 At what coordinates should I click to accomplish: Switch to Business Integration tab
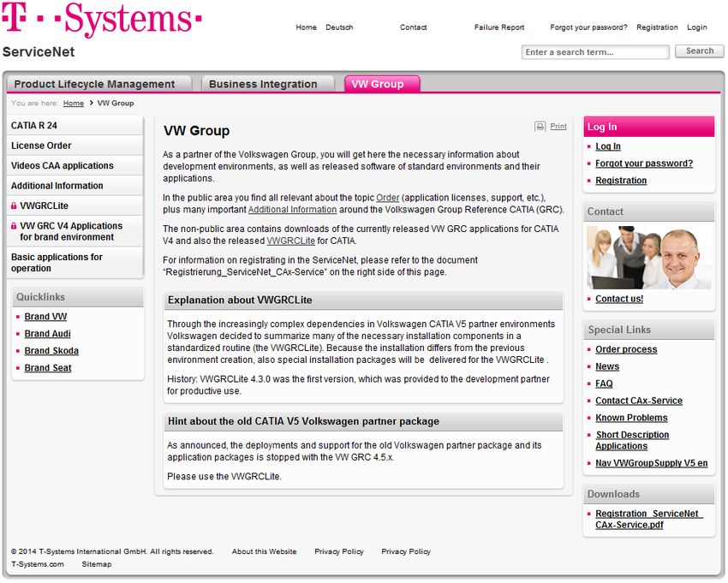[268, 84]
